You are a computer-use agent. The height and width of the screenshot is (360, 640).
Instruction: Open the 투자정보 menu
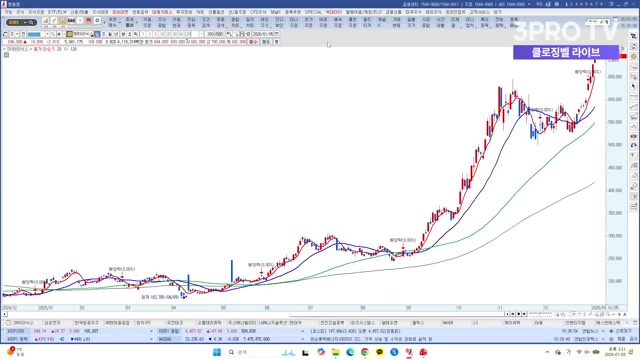click(184, 12)
